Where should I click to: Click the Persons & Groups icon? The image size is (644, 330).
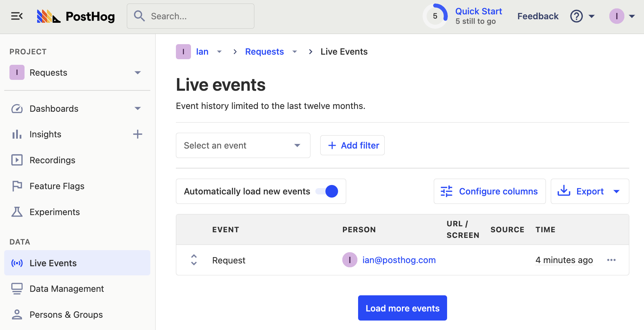[17, 314]
